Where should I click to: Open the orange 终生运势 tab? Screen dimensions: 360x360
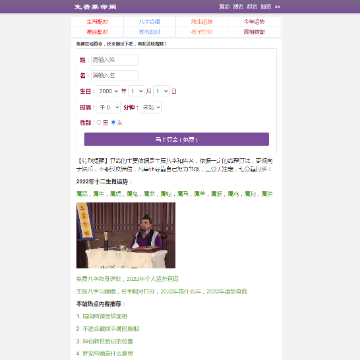coord(202,22)
